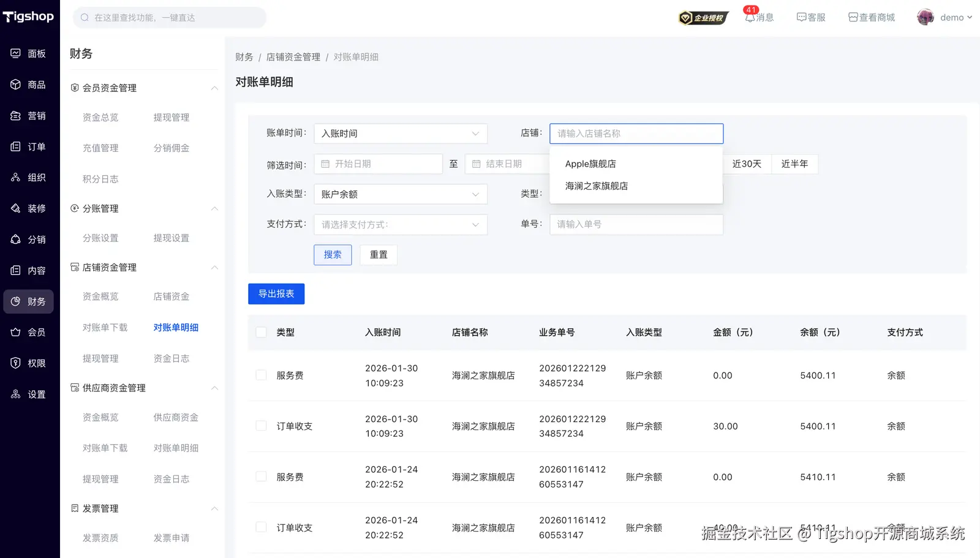The height and width of the screenshot is (558, 980).
Task: Open the 订单 orders icon in sidebar
Action: pos(15,146)
